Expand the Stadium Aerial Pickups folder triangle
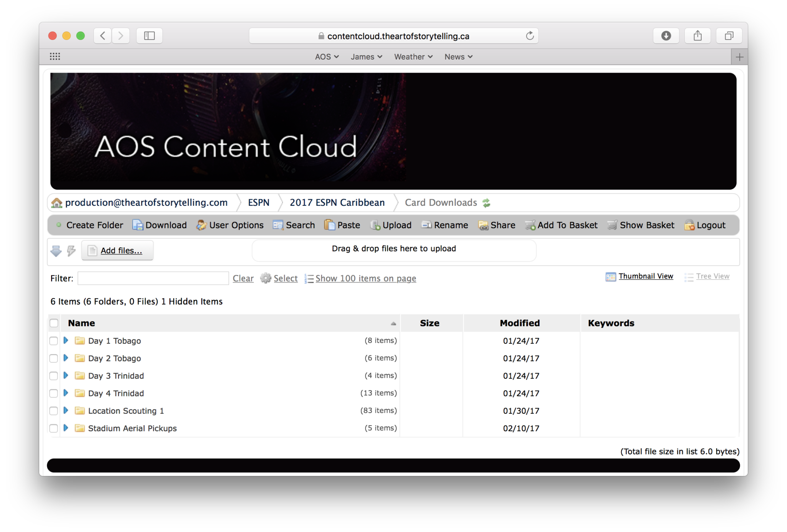787x532 pixels. point(66,428)
